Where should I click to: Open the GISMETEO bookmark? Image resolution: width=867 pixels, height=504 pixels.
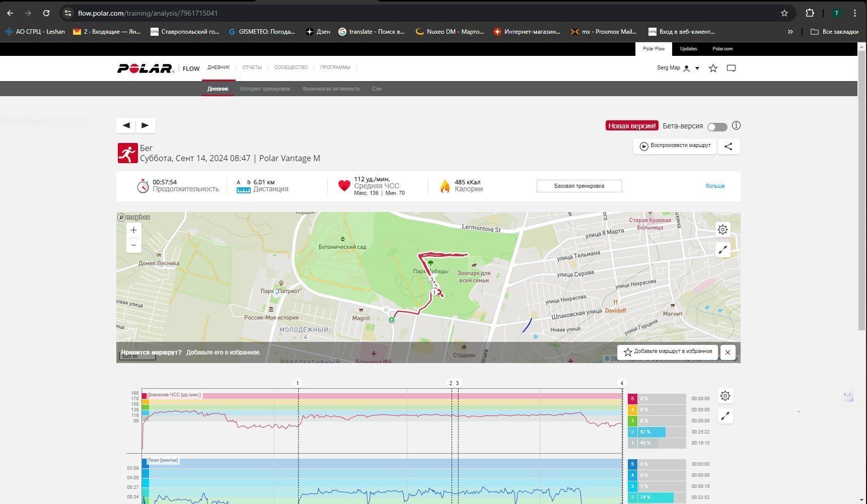click(262, 32)
